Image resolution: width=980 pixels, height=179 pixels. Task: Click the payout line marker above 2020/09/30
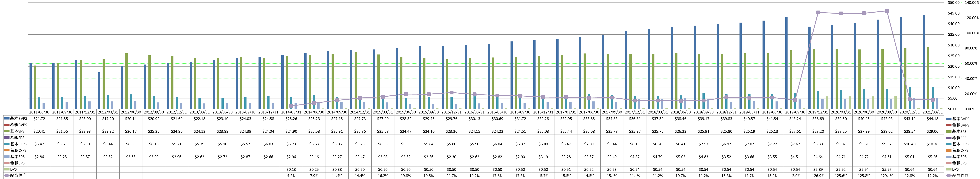tap(887, 11)
